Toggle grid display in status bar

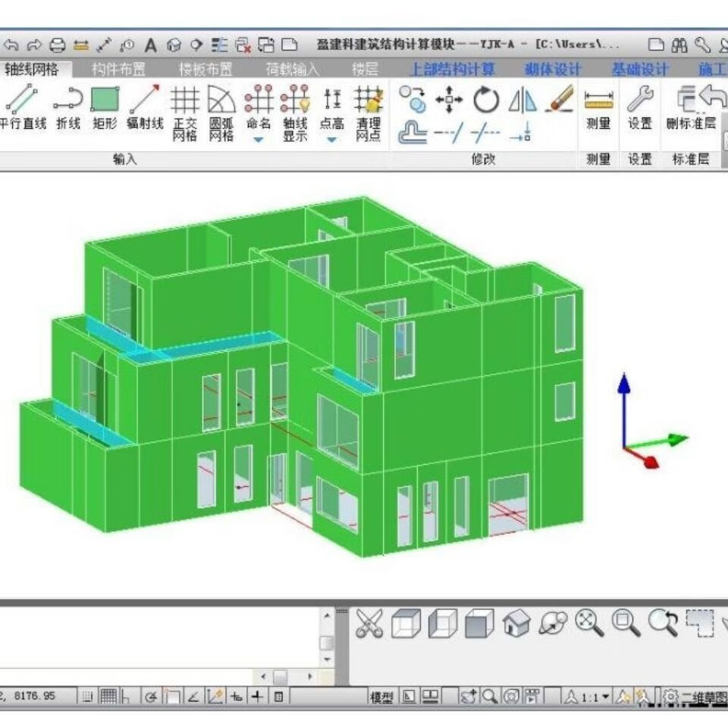108,696
